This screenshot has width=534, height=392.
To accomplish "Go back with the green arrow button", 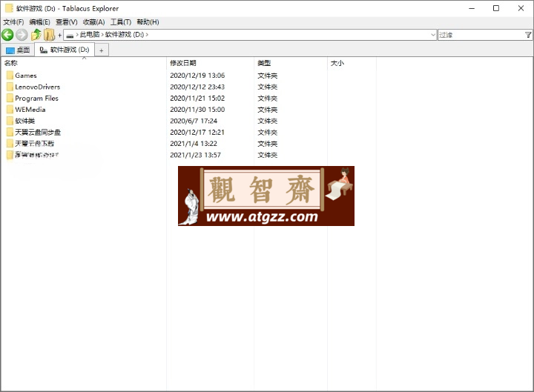I will click(7, 35).
